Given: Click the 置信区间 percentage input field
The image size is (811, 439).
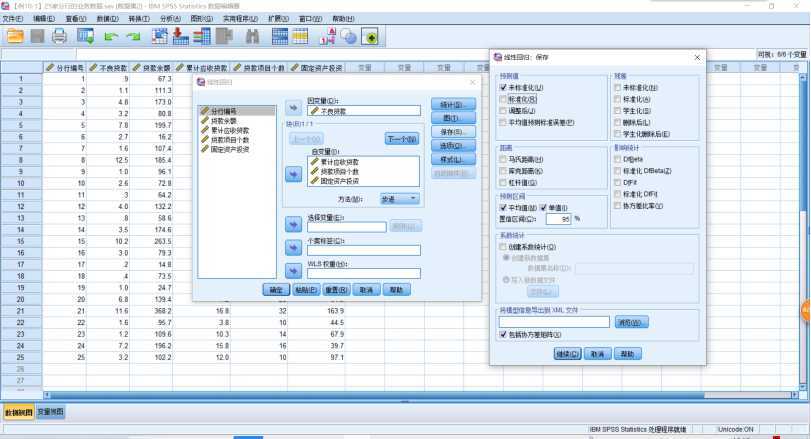Looking at the screenshot, I should [558, 219].
